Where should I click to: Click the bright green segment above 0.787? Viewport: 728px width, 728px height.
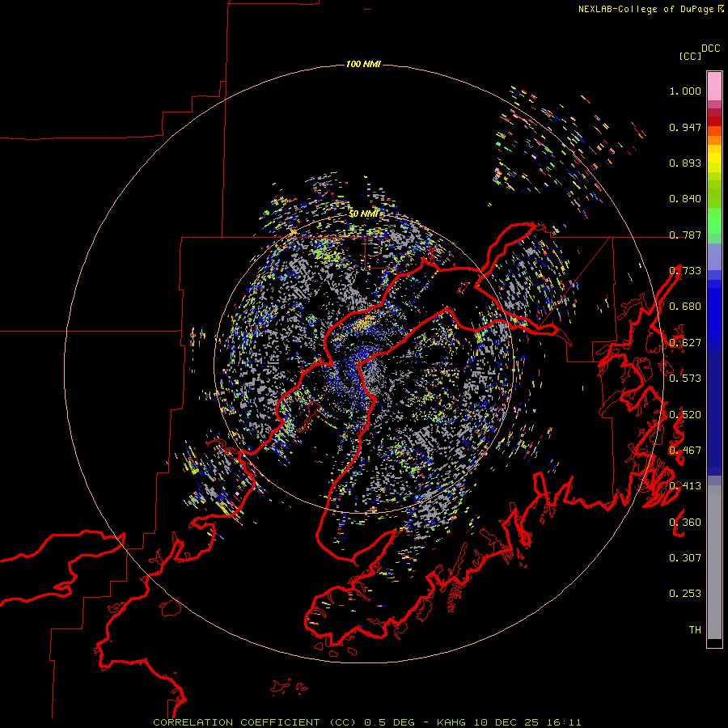point(714,221)
